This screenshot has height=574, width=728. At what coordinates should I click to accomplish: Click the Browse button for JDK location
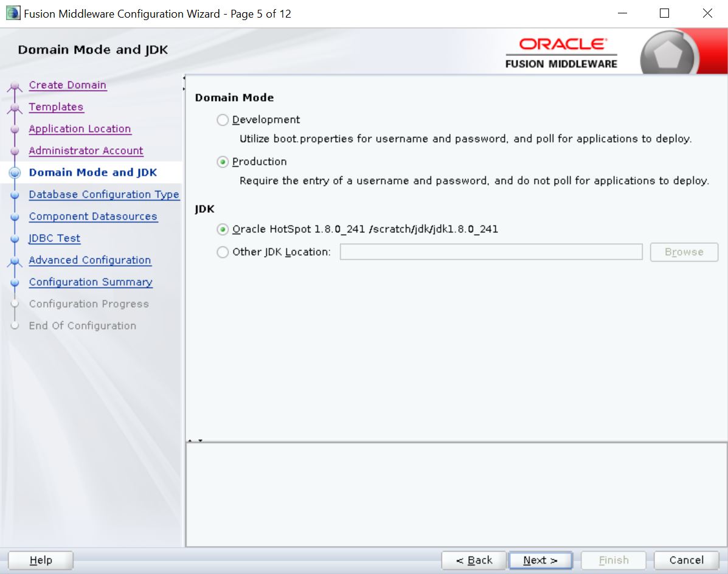(684, 252)
